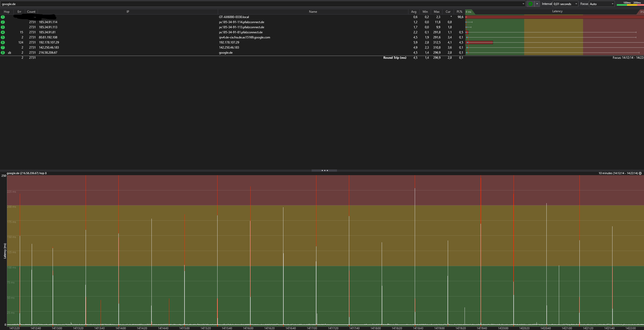Image resolution: width=644 pixels, height=330 pixels.
Task: Toggle the timeline graph icon on hop 8
Action: pyautogui.click(x=9, y=53)
